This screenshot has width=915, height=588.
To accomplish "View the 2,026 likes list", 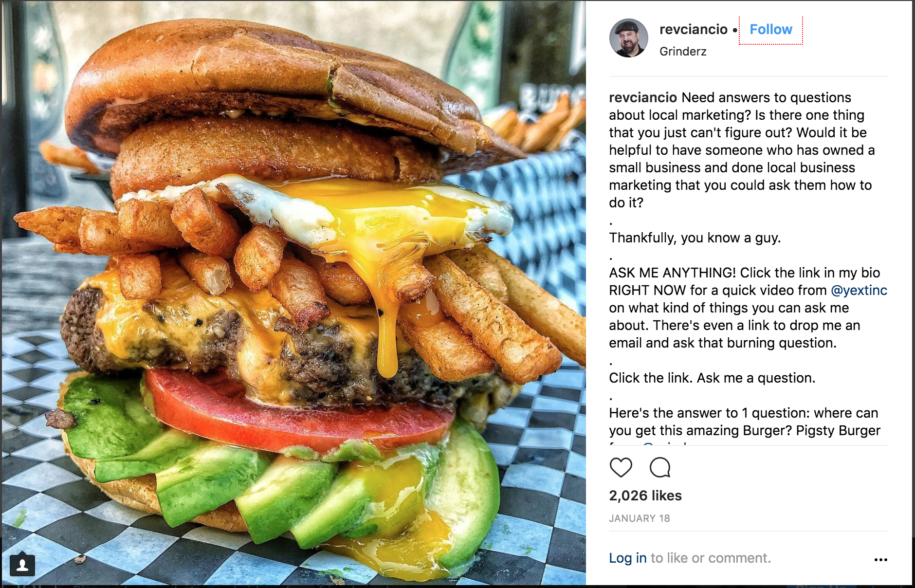I will pyautogui.click(x=645, y=496).
